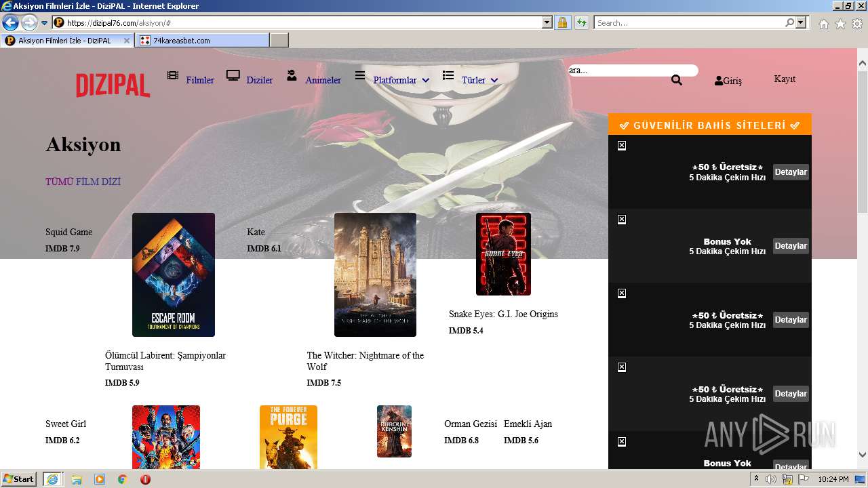Click Ölümcül Labirent title text
The width and height of the screenshot is (868, 488).
(165, 361)
